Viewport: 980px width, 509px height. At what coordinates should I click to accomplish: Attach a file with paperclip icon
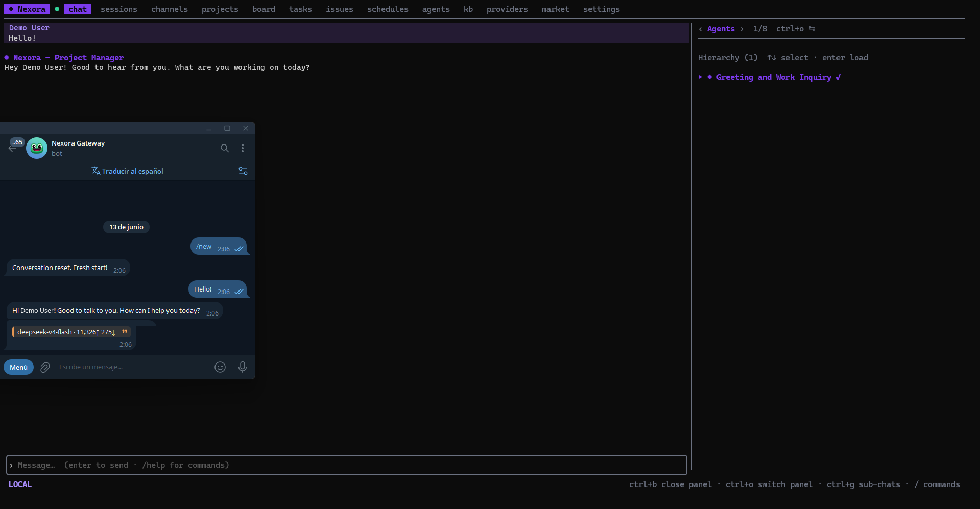45,367
